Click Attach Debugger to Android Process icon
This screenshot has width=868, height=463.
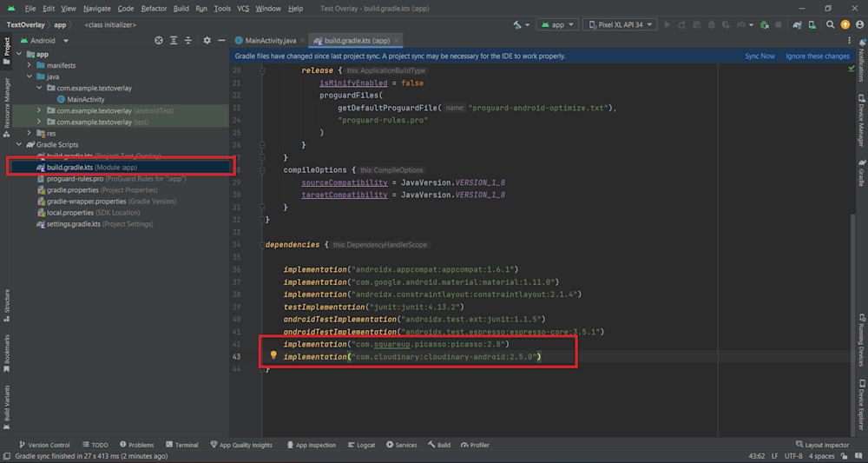click(765, 25)
